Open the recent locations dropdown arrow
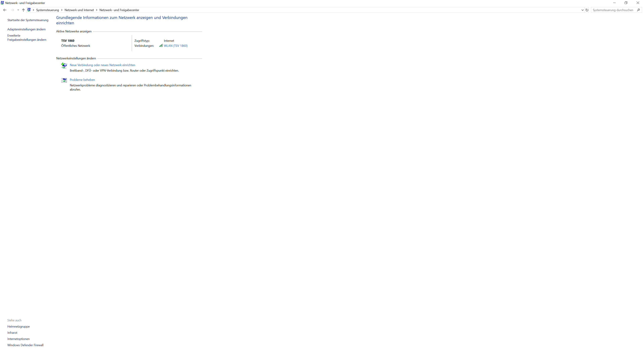The width and height of the screenshot is (644, 352). (x=18, y=10)
